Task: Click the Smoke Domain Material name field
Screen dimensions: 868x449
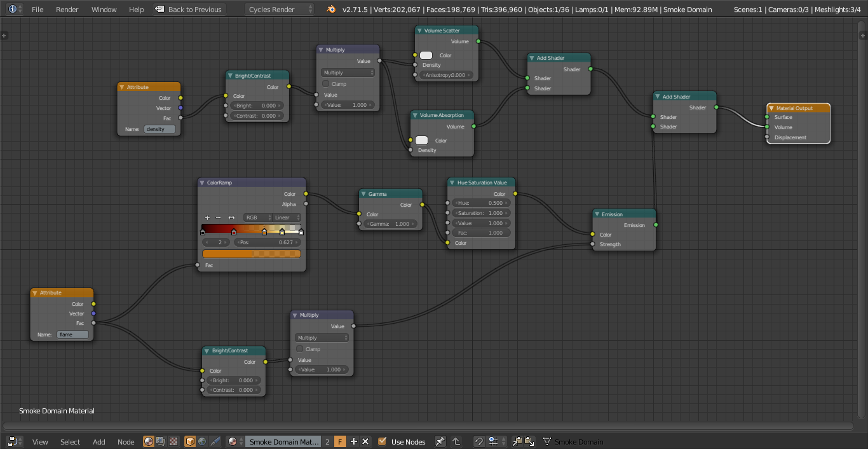Action: 283,441
